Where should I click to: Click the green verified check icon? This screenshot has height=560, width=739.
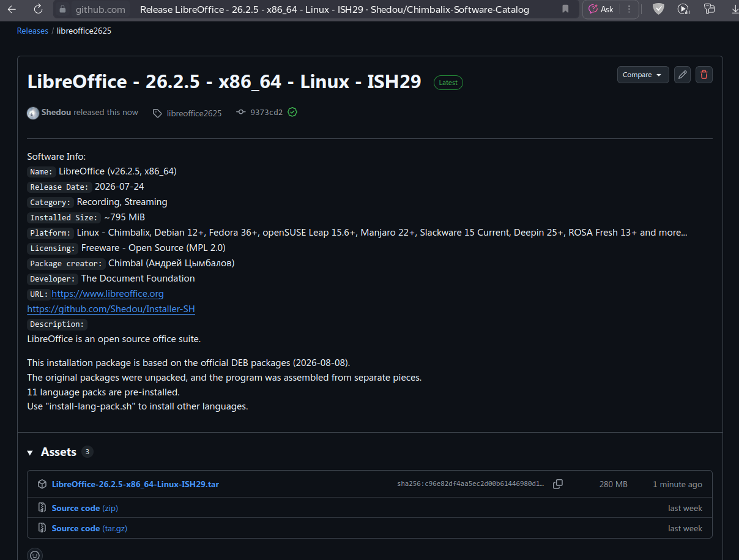point(292,113)
